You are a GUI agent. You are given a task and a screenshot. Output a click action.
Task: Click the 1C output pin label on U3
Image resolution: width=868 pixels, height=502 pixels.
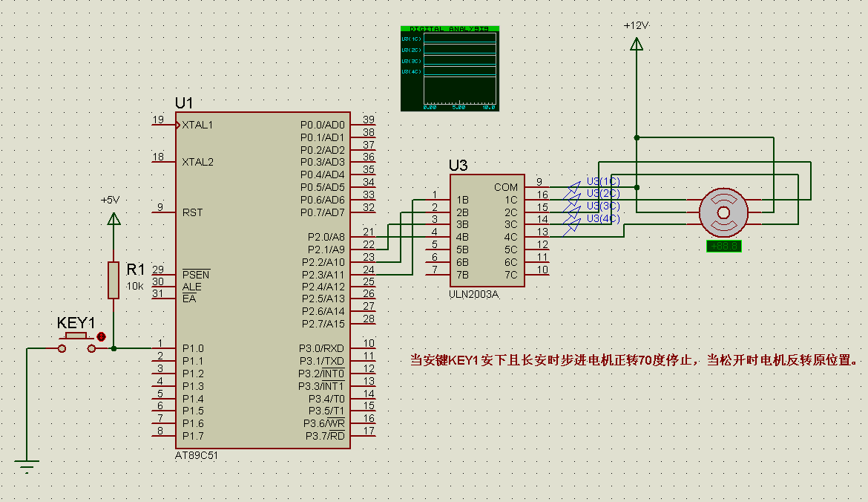[511, 200]
